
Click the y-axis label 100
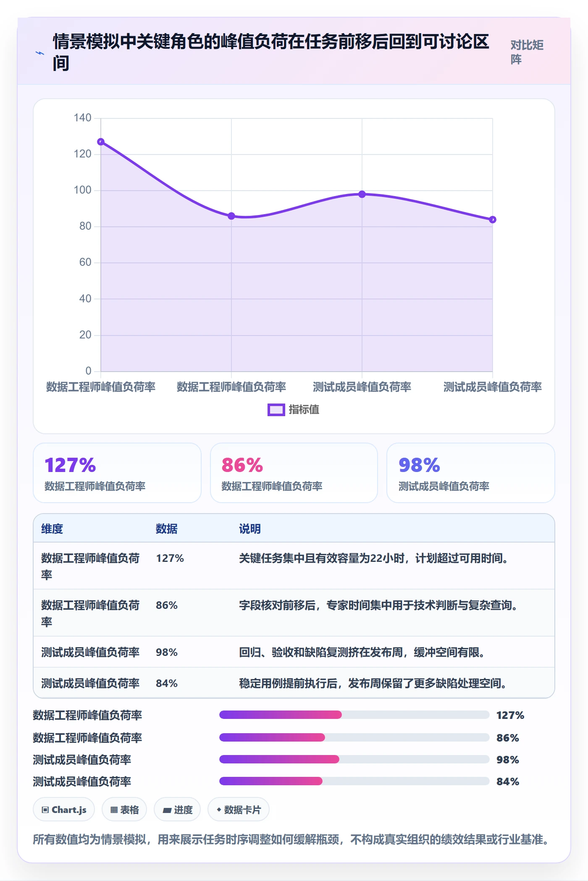coord(82,190)
